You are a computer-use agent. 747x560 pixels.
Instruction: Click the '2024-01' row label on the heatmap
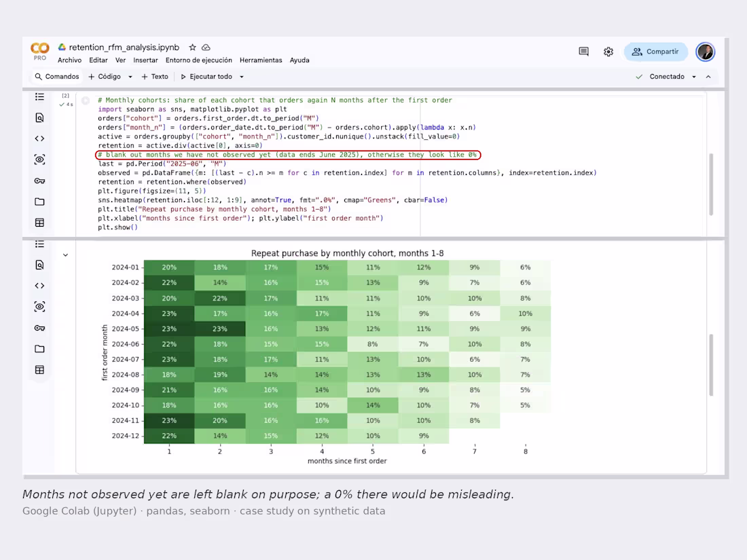(126, 267)
